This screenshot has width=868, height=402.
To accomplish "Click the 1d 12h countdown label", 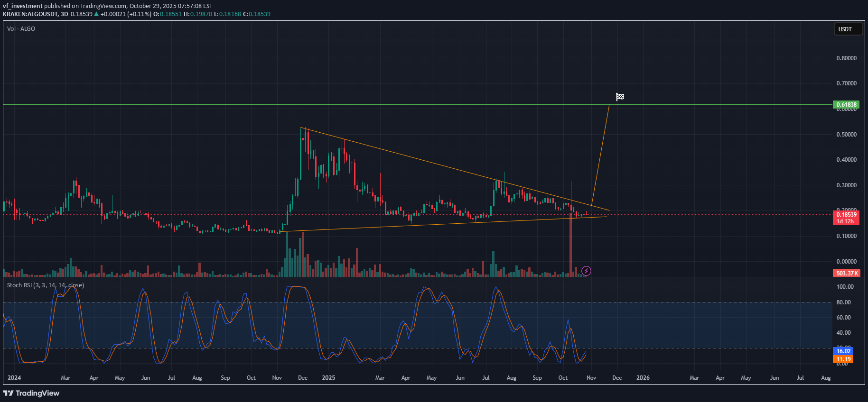I will tap(845, 221).
